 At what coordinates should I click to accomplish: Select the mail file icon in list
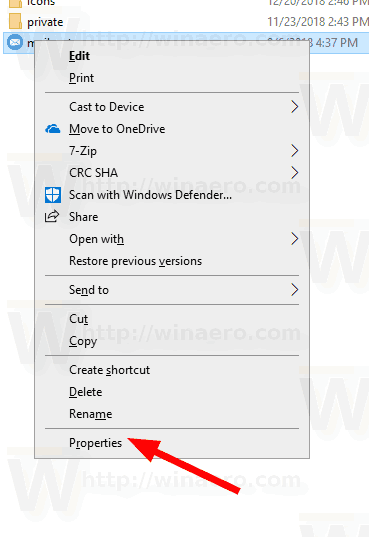tap(15, 42)
